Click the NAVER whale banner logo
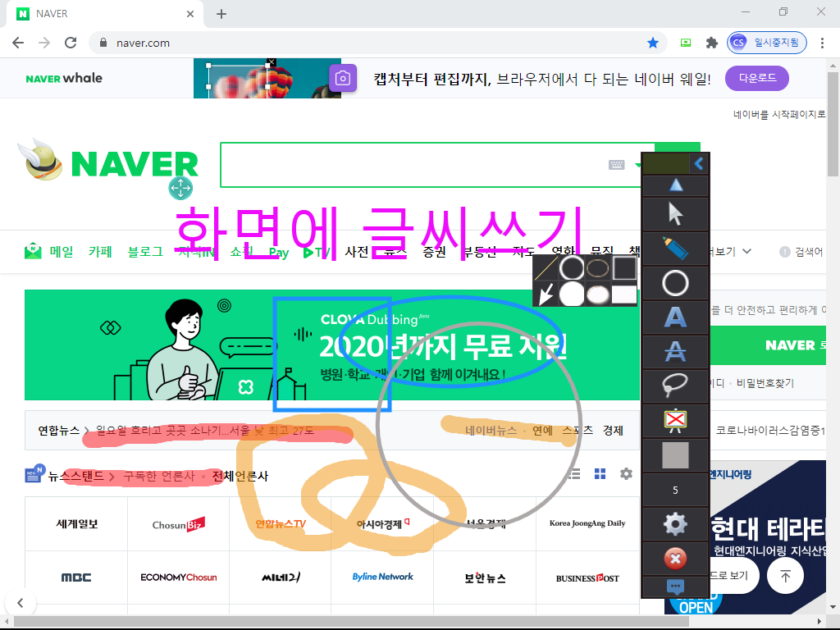 [x=64, y=78]
